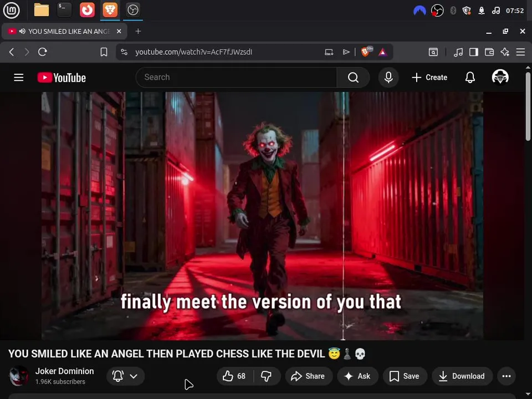Open the cast/media device icon in address bar
Viewport: 532px width, 399px height.
click(x=329, y=52)
